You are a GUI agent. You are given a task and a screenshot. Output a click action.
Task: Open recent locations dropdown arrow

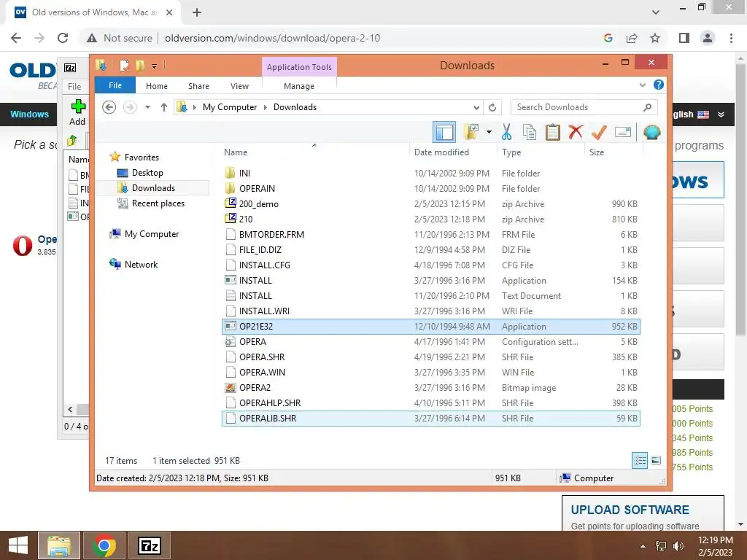[147, 107]
